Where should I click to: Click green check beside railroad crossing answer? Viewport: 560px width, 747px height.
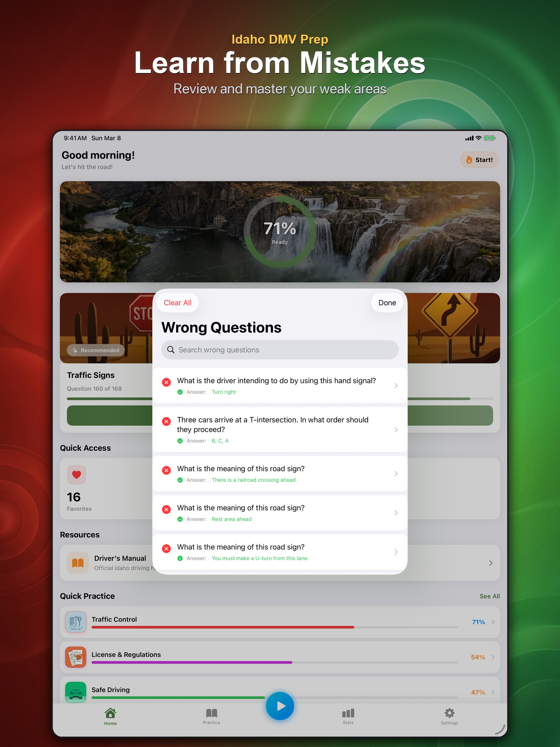pos(180,480)
